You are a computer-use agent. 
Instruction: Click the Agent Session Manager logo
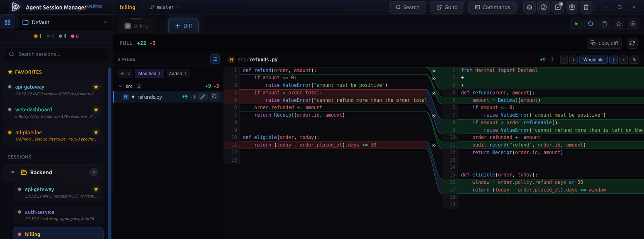tap(16, 7)
